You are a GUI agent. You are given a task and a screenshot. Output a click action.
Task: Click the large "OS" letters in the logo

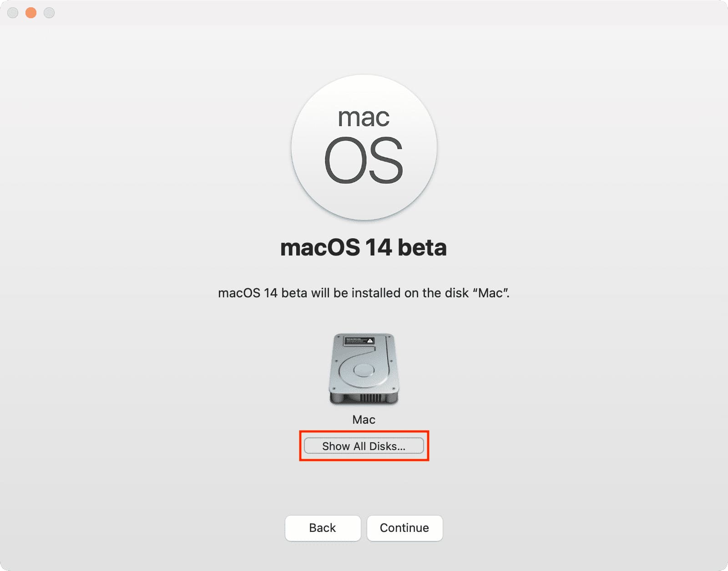[x=364, y=160]
